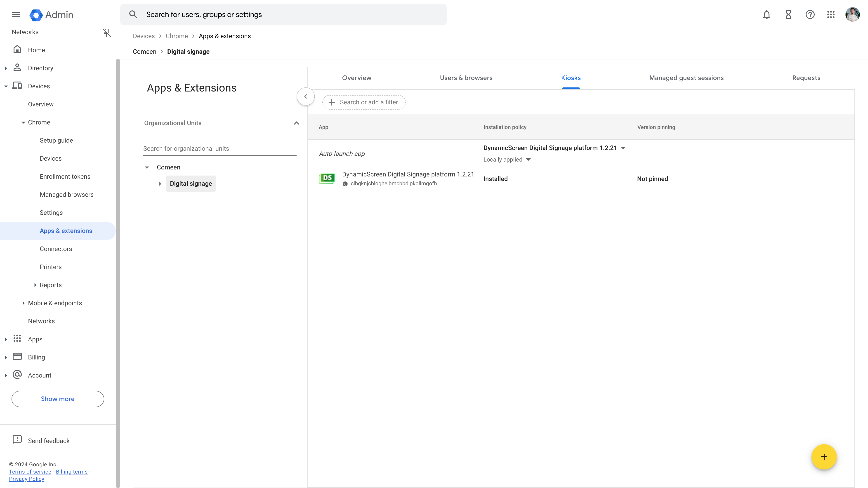868x488 pixels.
Task: Select Comeen in org unit tree
Action: pos(168,167)
